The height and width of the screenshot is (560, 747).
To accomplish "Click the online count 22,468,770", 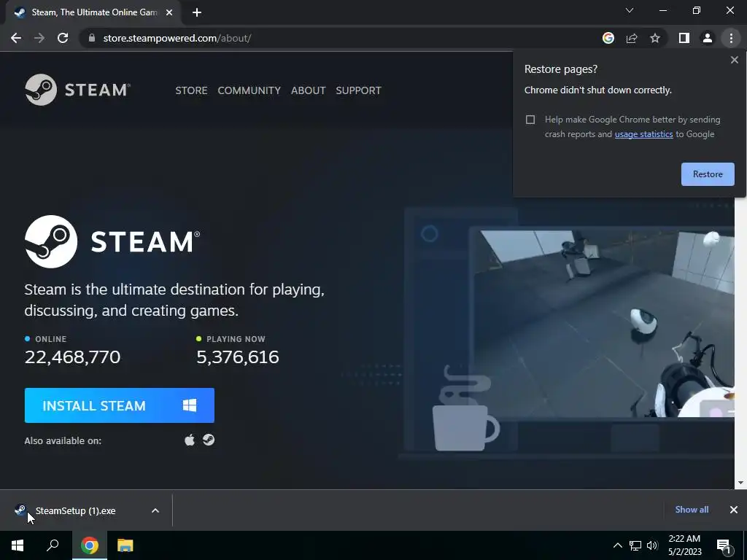I will [x=72, y=357].
